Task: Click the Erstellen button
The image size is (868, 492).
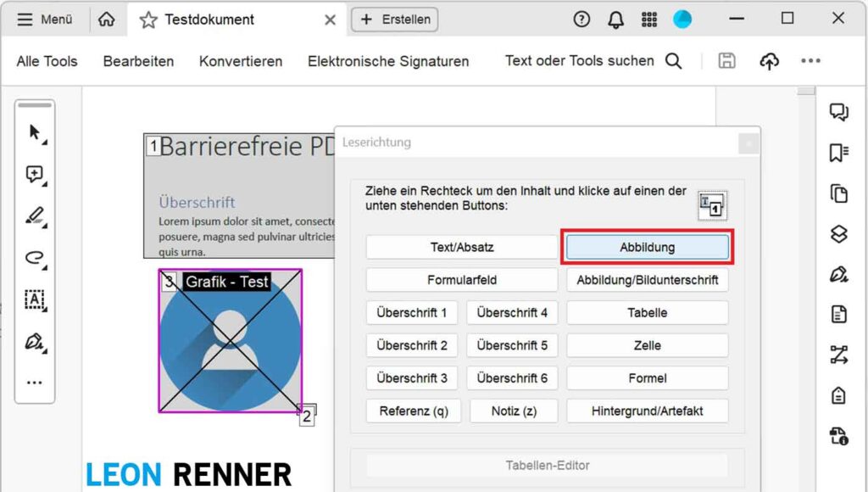Action: (395, 20)
